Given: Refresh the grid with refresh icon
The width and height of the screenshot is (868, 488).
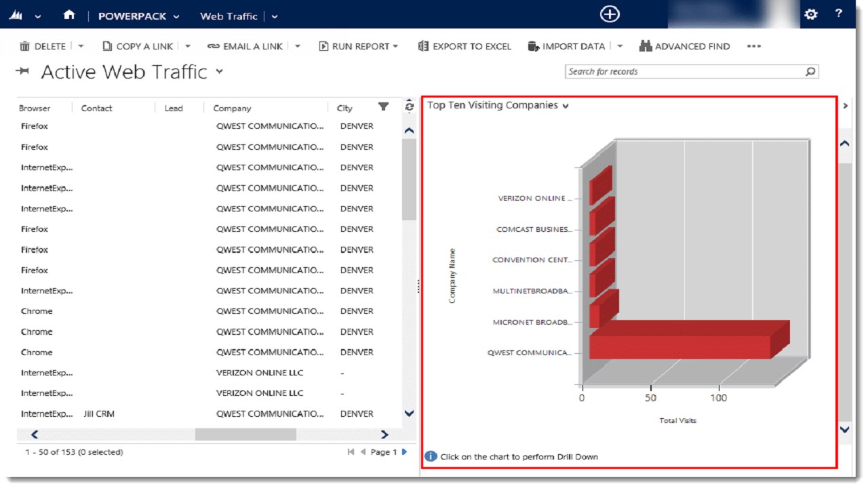Looking at the screenshot, I should coord(409,106).
